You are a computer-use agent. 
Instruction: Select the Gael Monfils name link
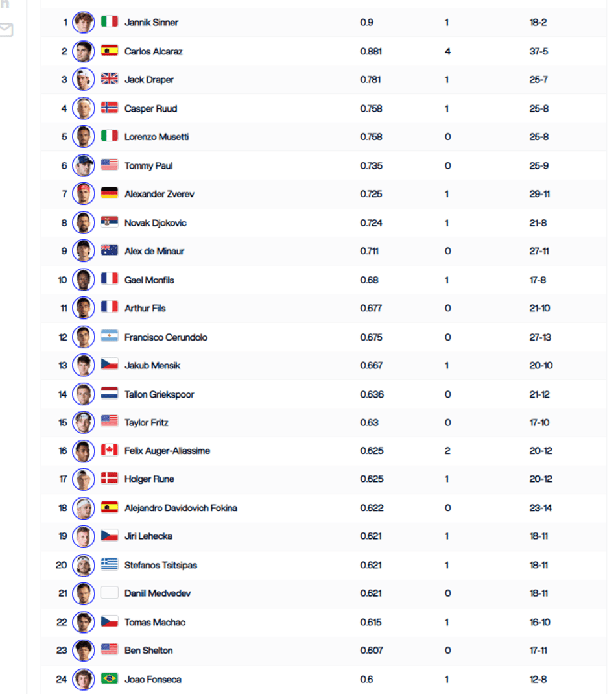coord(149,280)
